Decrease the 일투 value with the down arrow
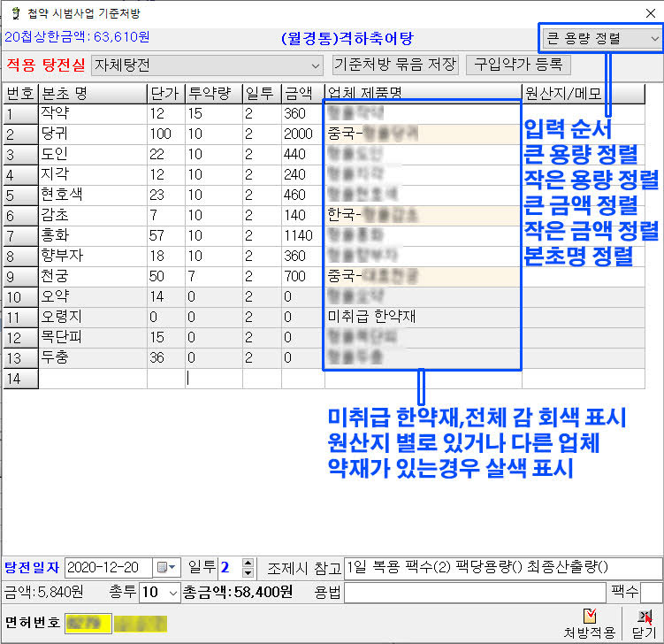This screenshot has height=644, width=664. (x=248, y=572)
